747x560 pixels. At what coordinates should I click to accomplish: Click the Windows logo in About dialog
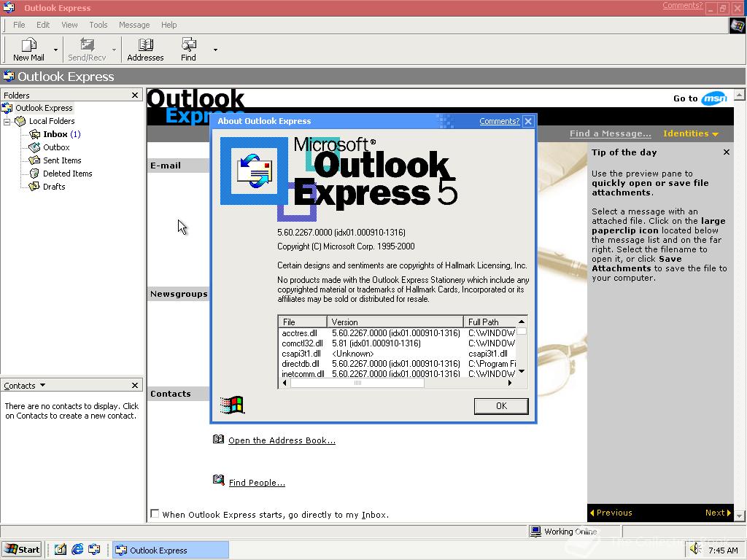click(x=232, y=405)
